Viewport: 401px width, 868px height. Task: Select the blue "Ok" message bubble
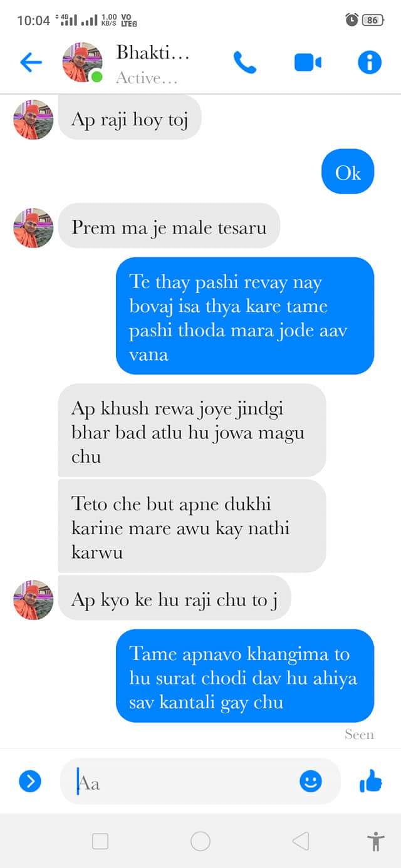[348, 172]
